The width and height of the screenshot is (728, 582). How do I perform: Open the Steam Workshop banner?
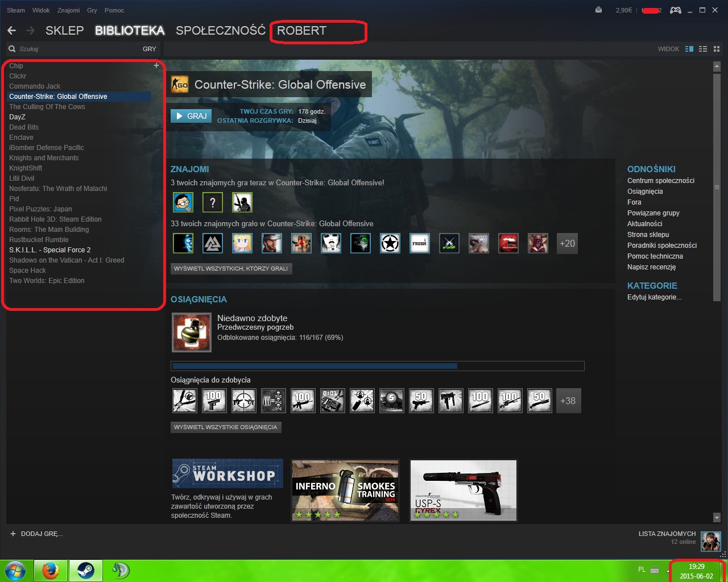[227, 473]
